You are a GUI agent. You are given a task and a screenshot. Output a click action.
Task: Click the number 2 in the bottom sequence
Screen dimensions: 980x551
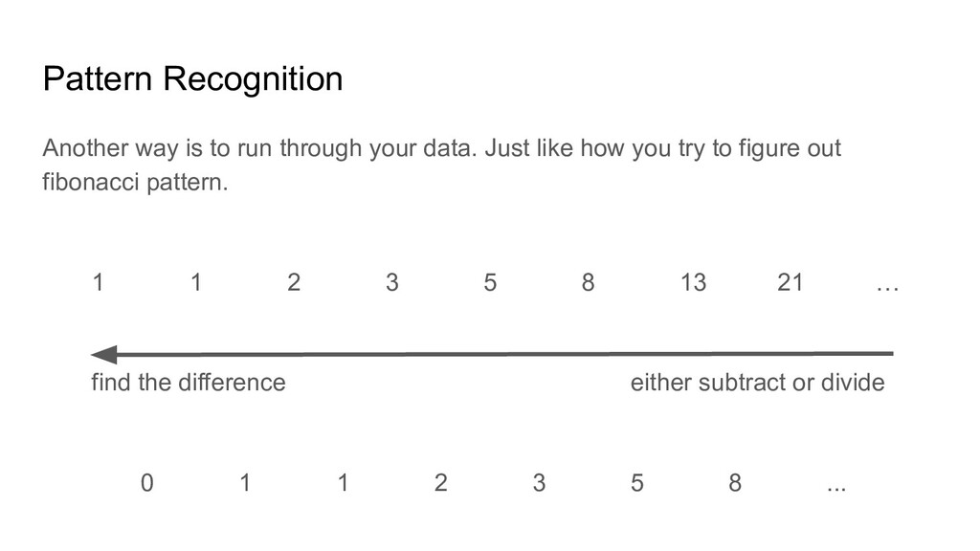(440, 483)
